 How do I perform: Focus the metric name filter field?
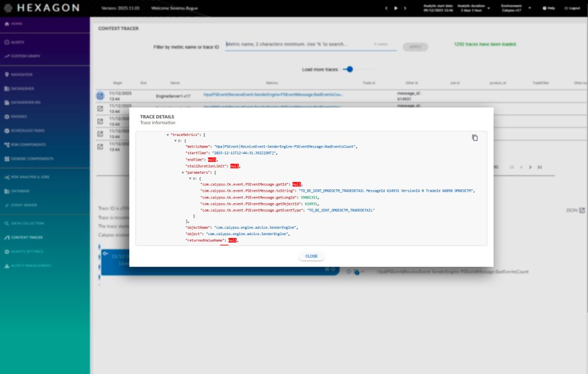310,44
